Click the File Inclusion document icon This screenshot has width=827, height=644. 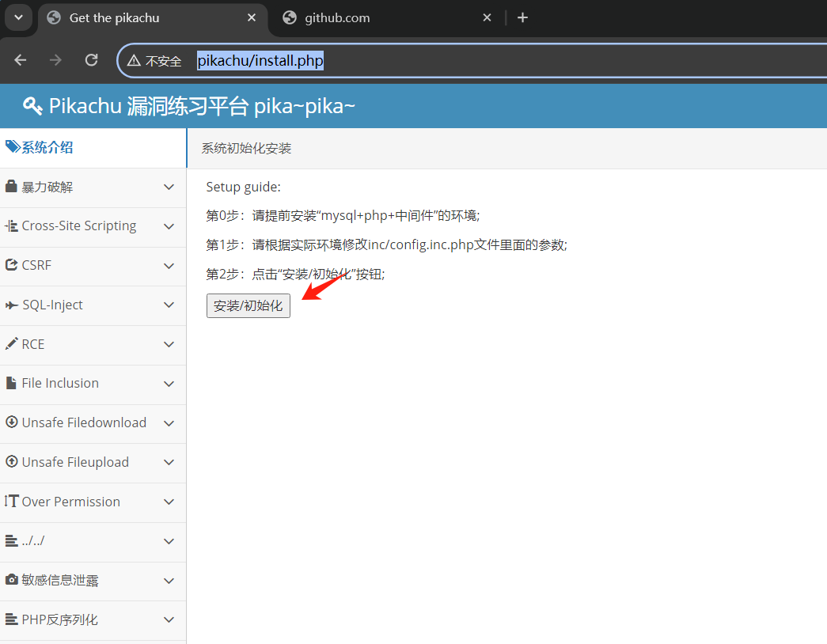(x=11, y=383)
